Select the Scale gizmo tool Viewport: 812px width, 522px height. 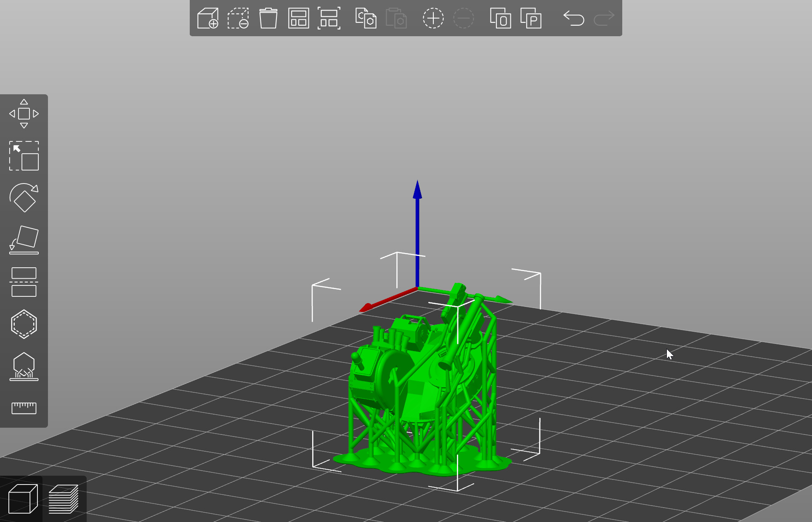click(x=24, y=156)
